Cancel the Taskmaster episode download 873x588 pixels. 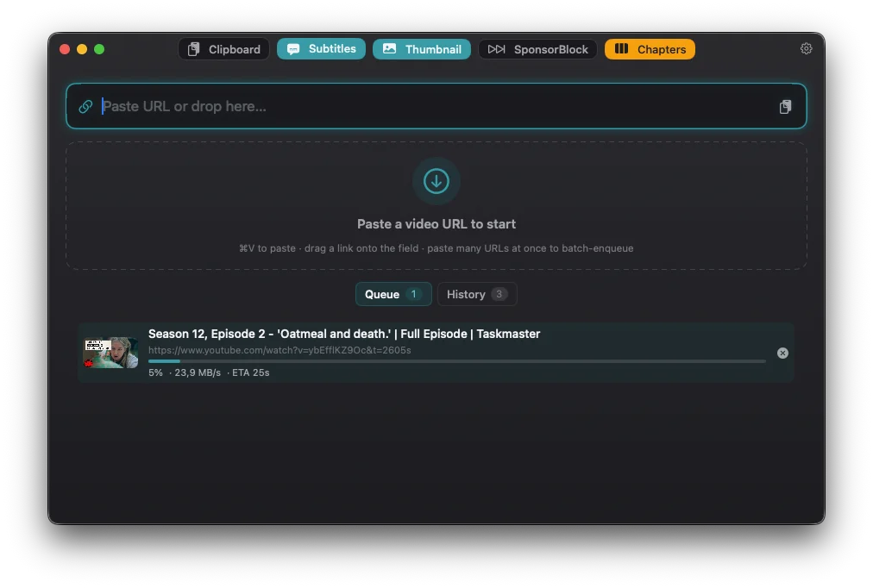[x=782, y=353]
